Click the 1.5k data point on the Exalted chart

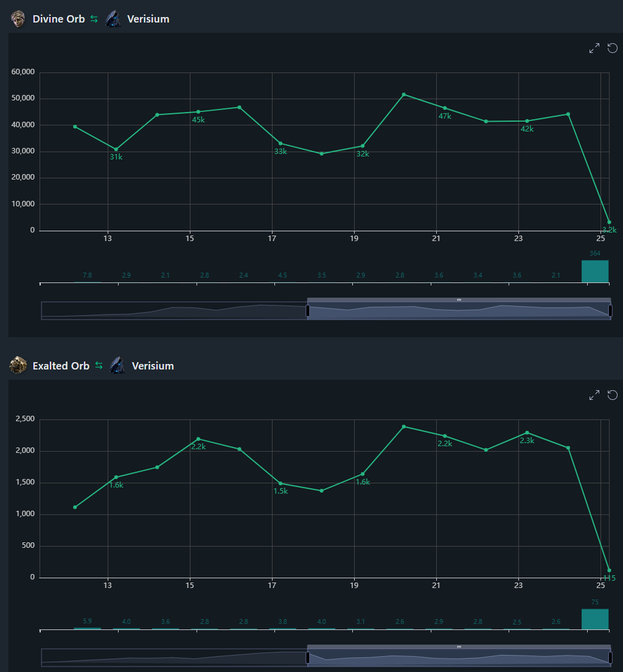tap(280, 483)
